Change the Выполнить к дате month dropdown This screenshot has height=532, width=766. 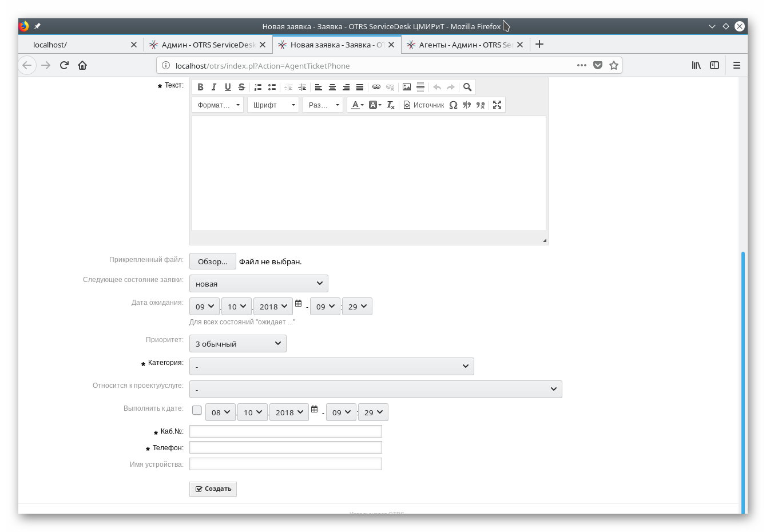[x=252, y=412]
